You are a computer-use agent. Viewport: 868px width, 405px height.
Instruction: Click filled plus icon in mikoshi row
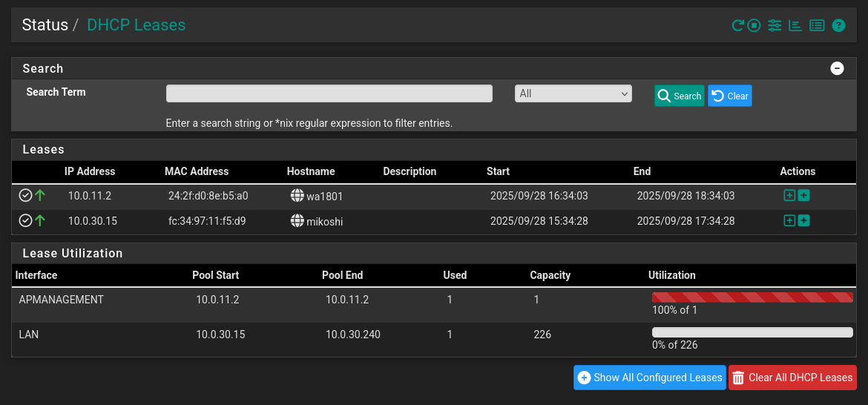pyautogui.click(x=804, y=220)
